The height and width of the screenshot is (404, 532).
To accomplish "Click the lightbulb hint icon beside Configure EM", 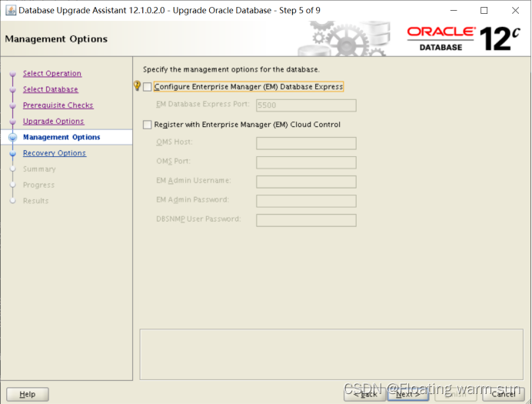I will [137, 85].
